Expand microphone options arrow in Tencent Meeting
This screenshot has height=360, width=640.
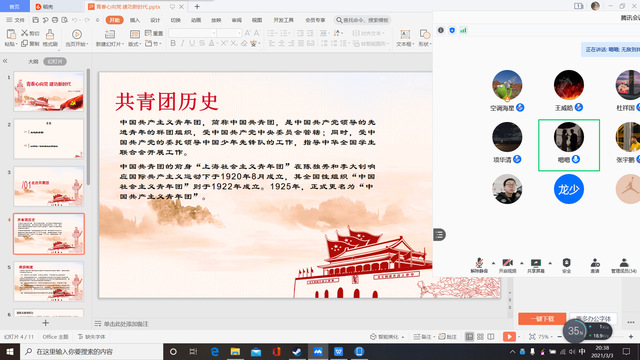pyautogui.click(x=493, y=263)
